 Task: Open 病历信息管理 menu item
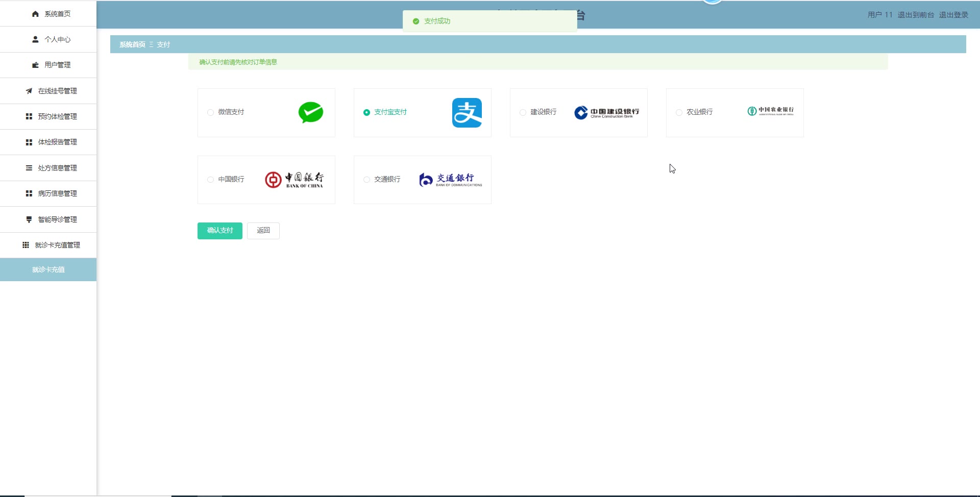48,193
